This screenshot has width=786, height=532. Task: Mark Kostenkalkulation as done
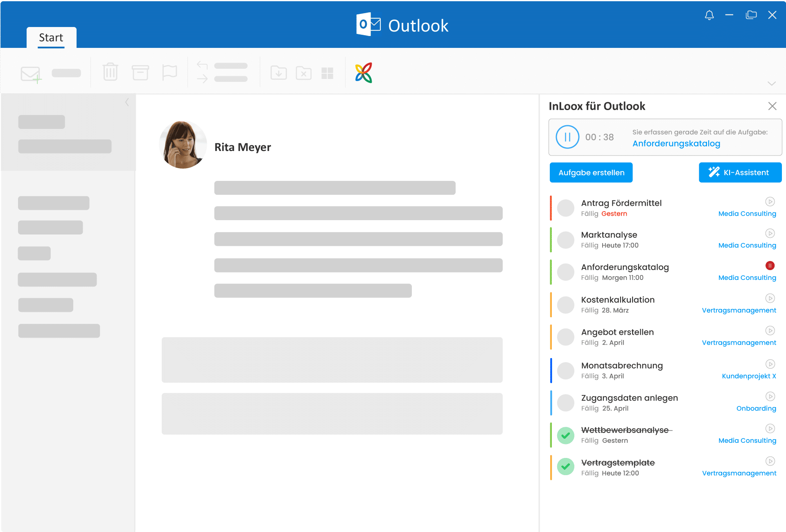[x=566, y=305]
